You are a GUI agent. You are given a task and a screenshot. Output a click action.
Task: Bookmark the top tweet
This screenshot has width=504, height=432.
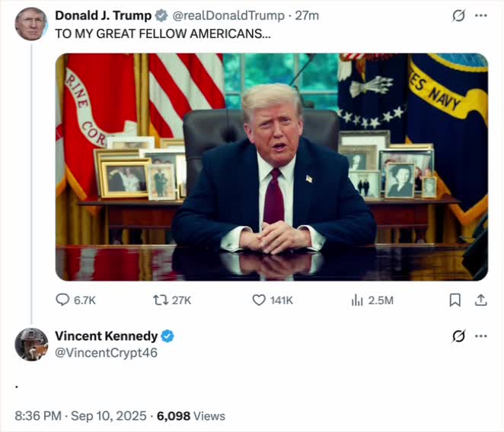pos(455,300)
